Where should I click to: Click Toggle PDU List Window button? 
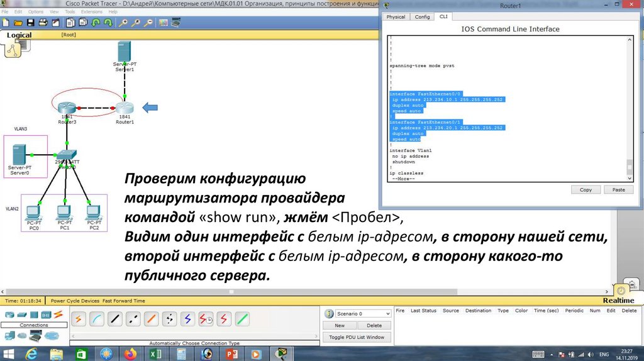[357, 337]
